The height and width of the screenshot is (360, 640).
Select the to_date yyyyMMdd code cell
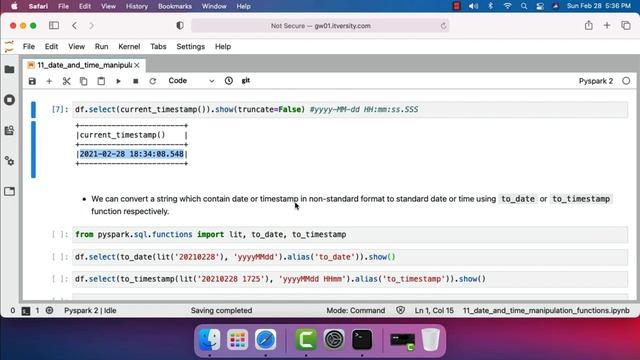[x=350, y=257]
